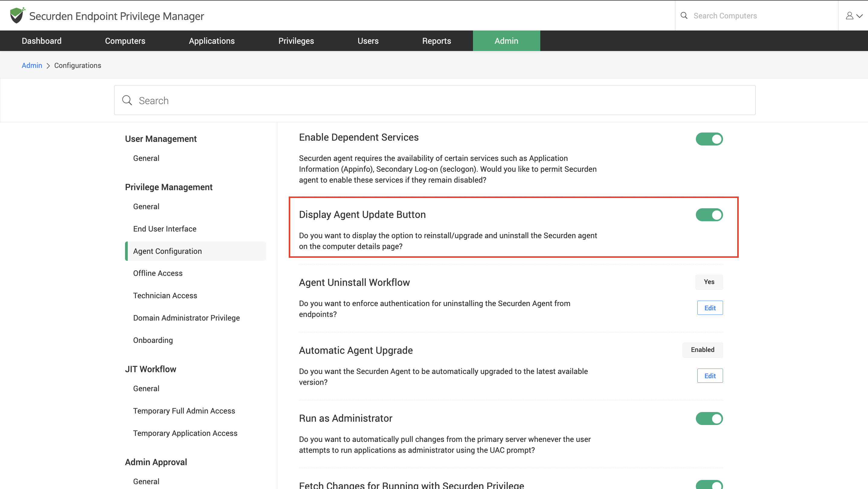This screenshot has height=489, width=868.
Task: Open Temporary Application Access settings
Action: click(185, 433)
